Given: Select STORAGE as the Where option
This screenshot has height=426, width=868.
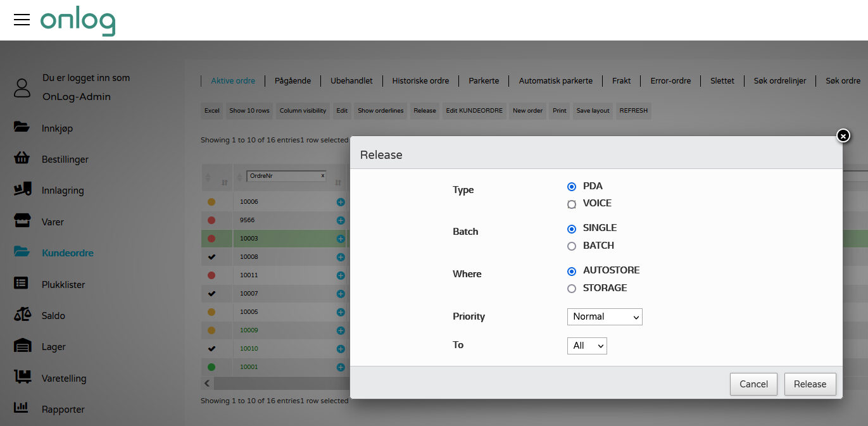Looking at the screenshot, I should pyautogui.click(x=572, y=289).
